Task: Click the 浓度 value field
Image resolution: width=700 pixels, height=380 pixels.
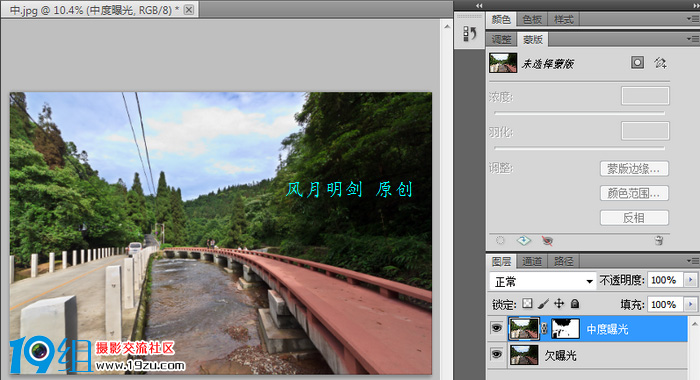Action: (645, 96)
